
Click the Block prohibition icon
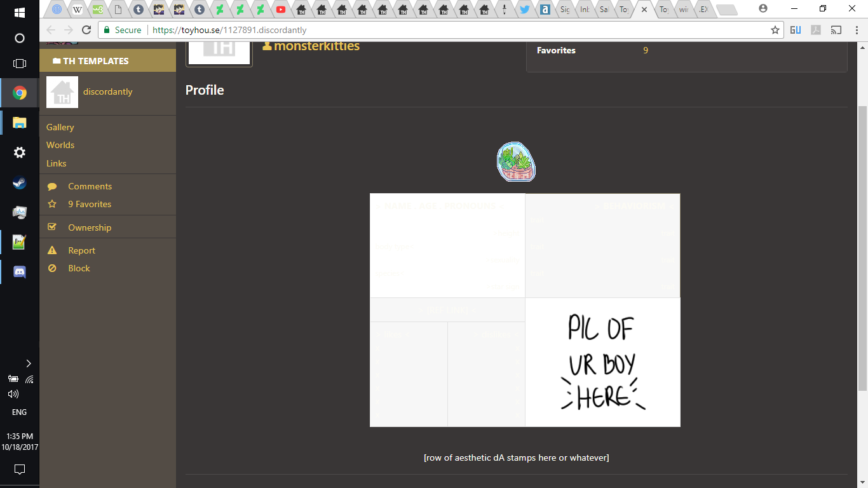53,268
